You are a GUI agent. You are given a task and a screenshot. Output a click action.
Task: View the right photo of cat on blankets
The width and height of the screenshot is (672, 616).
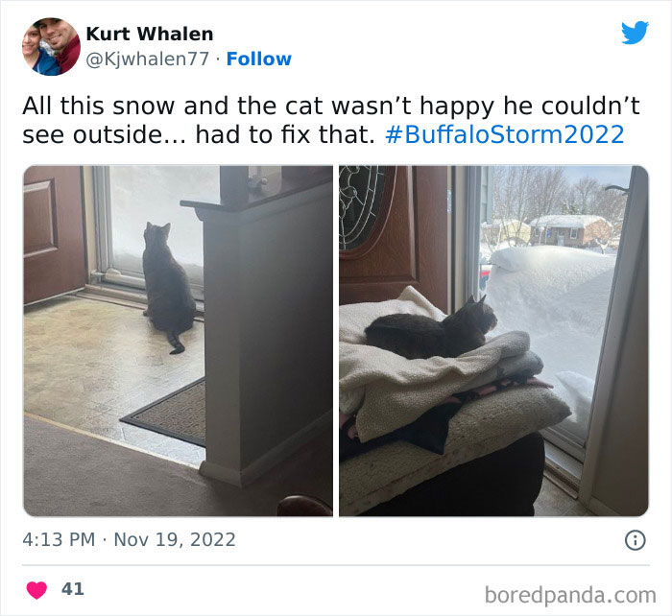point(493,341)
